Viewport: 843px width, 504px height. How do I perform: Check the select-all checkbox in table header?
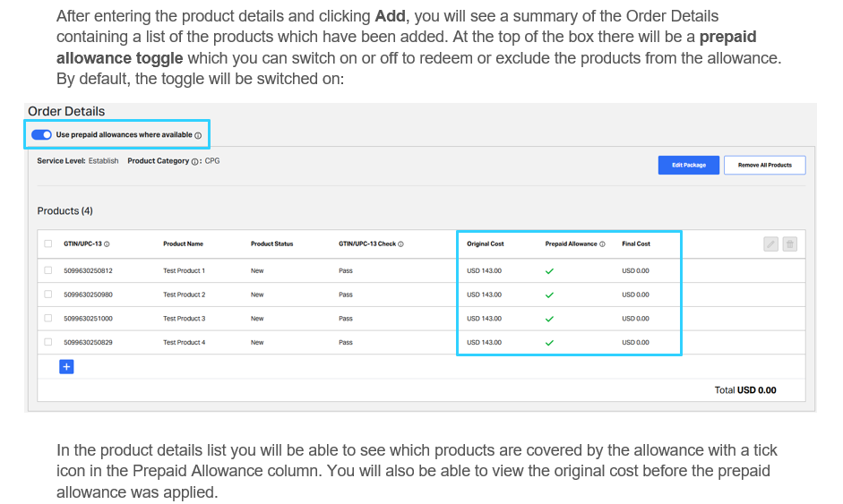coord(48,244)
